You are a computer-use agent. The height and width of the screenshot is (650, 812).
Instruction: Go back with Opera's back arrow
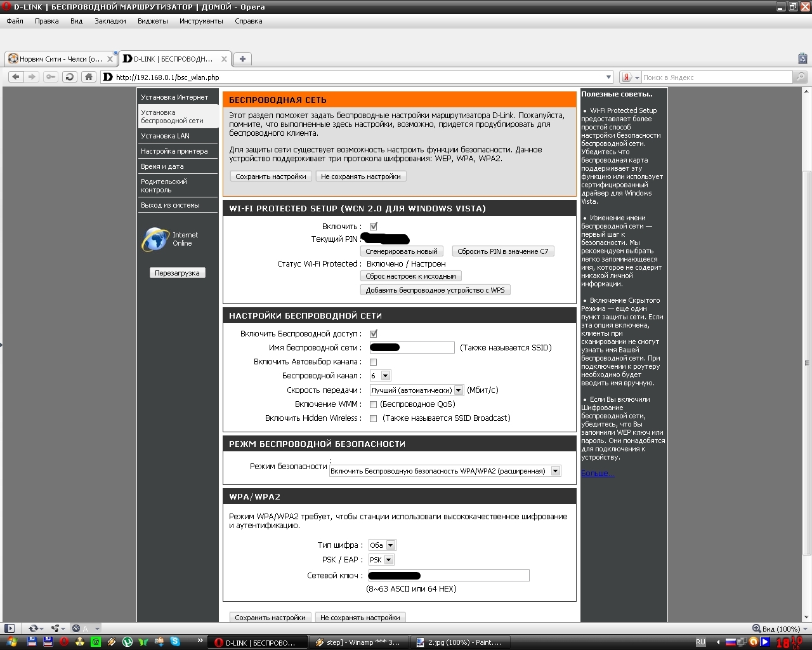click(x=16, y=77)
